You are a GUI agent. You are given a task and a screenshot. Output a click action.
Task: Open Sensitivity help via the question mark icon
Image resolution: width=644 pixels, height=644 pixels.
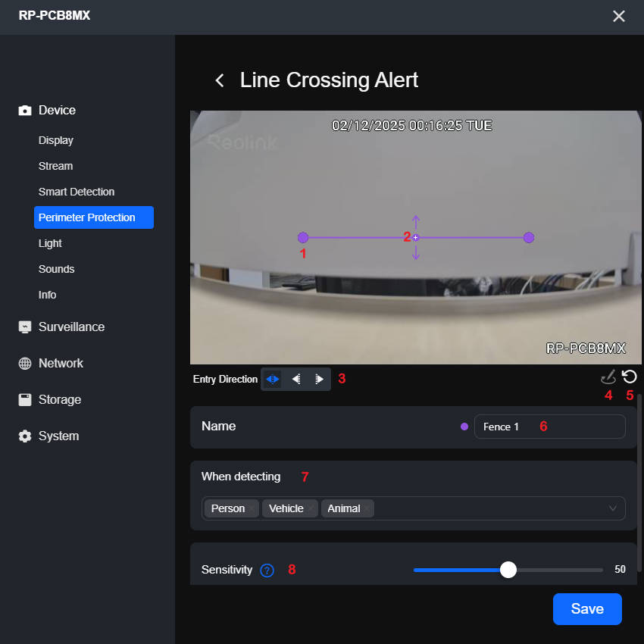pyautogui.click(x=267, y=570)
